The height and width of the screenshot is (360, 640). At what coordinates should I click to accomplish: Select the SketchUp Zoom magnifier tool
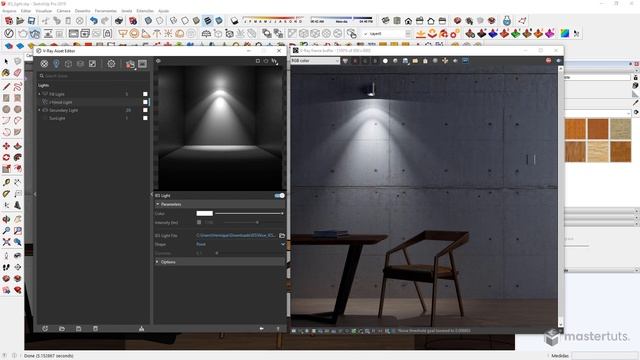pos(6,231)
